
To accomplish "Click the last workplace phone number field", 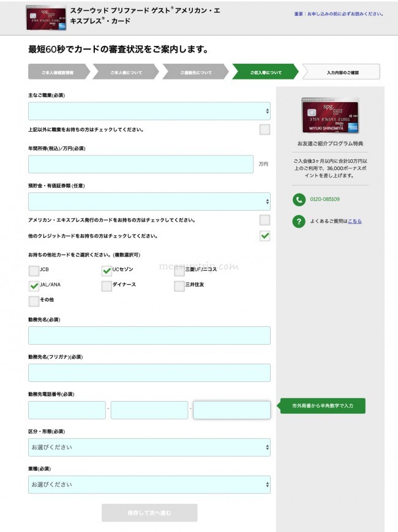I will click(x=231, y=410).
